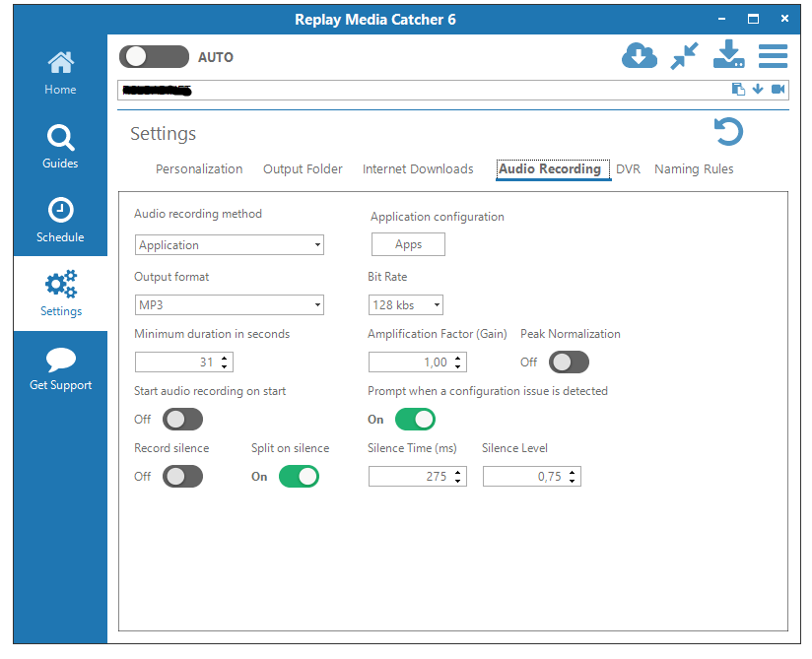The height and width of the screenshot is (659, 812).
Task: Click the down arrow icon in URL bar
Action: (x=758, y=89)
